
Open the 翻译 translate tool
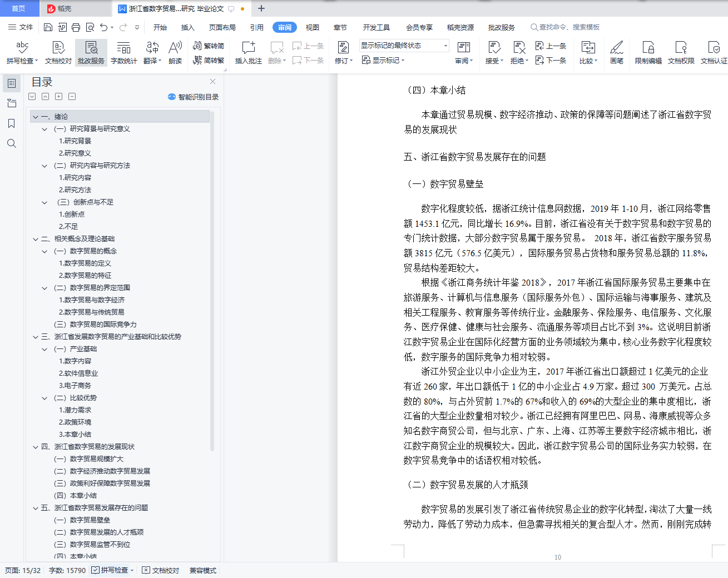pos(152,53)
